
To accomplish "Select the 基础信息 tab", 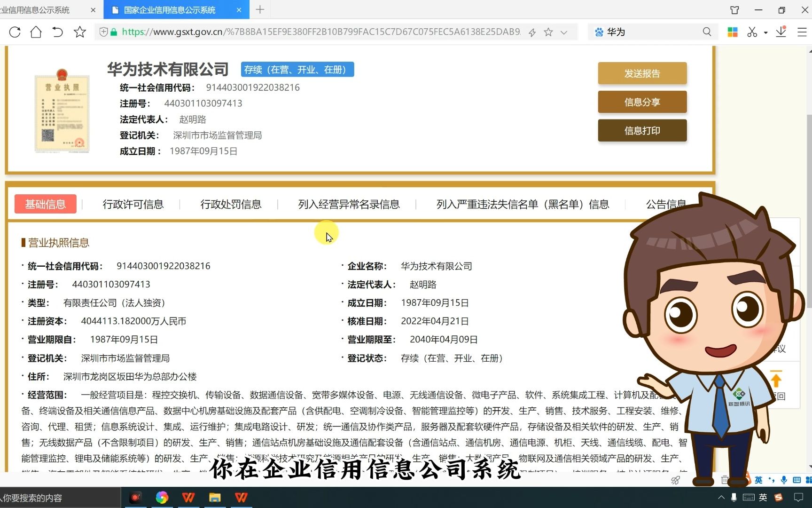I will click(x=46, y=204).
